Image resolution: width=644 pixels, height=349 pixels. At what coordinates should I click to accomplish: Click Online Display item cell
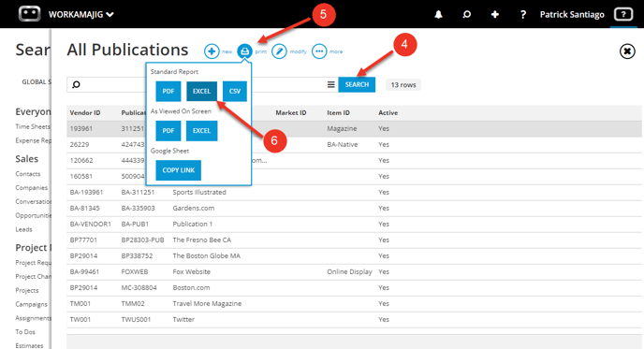(x=349, y=272)
